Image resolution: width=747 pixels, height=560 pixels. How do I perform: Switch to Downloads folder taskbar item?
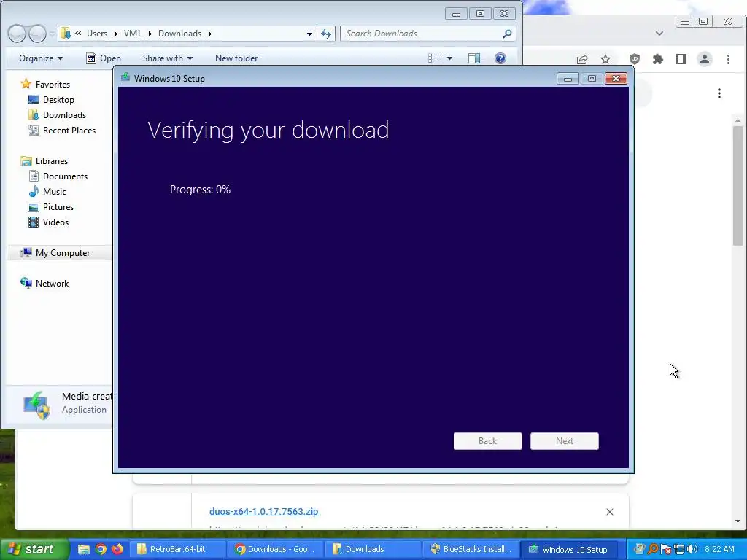[x=373, y=549]
